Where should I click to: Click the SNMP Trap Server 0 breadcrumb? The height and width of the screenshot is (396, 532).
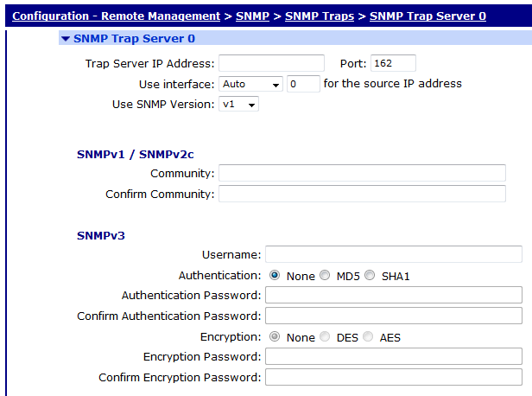coord(427,16)
